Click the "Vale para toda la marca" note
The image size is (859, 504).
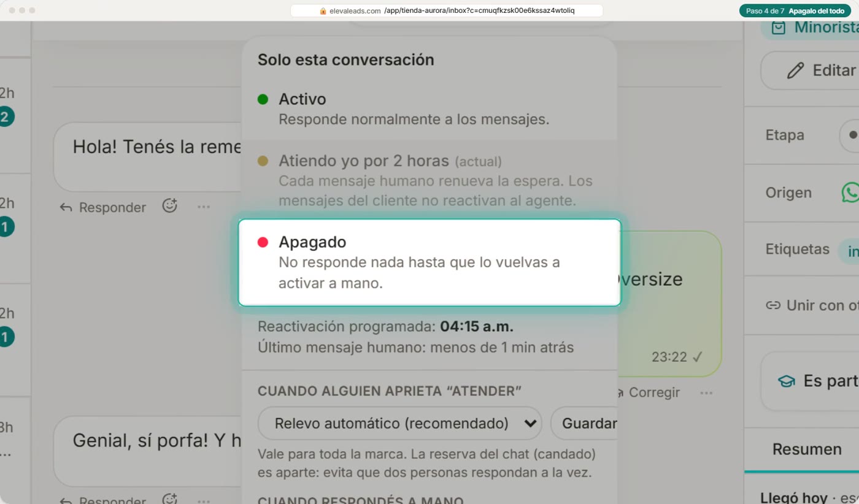point(426,464)
